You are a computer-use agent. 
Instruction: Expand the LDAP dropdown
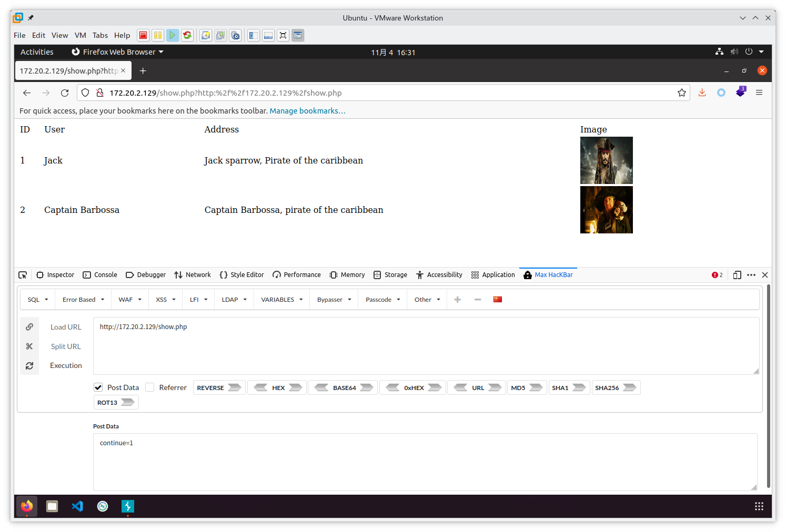[x=234, y=300]
